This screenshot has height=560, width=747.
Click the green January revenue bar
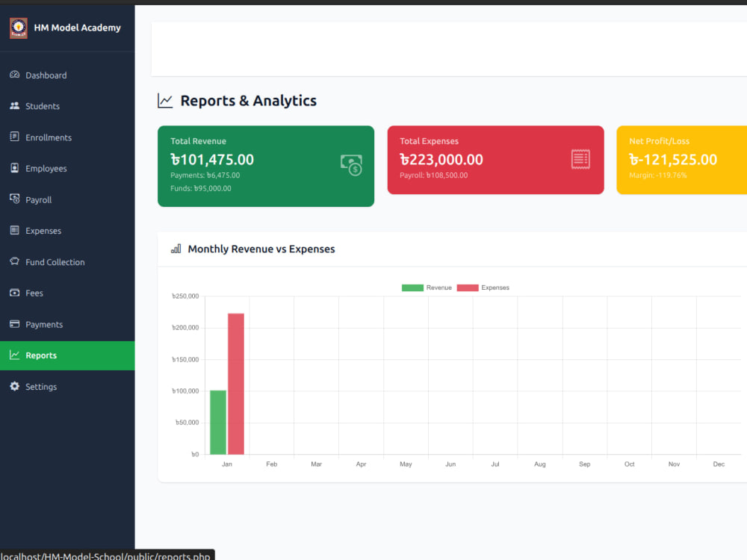pos(218,423)
